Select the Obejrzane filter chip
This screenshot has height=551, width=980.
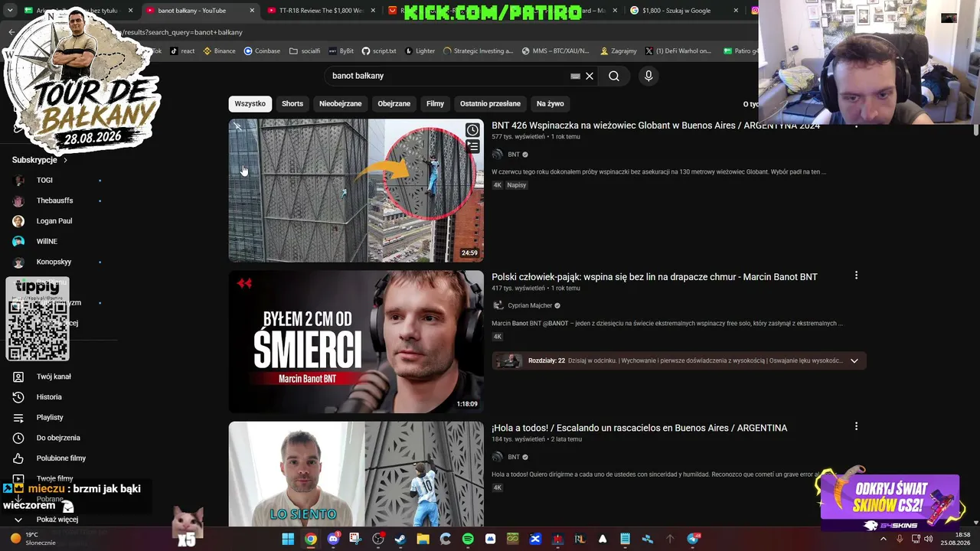point(394,104)
